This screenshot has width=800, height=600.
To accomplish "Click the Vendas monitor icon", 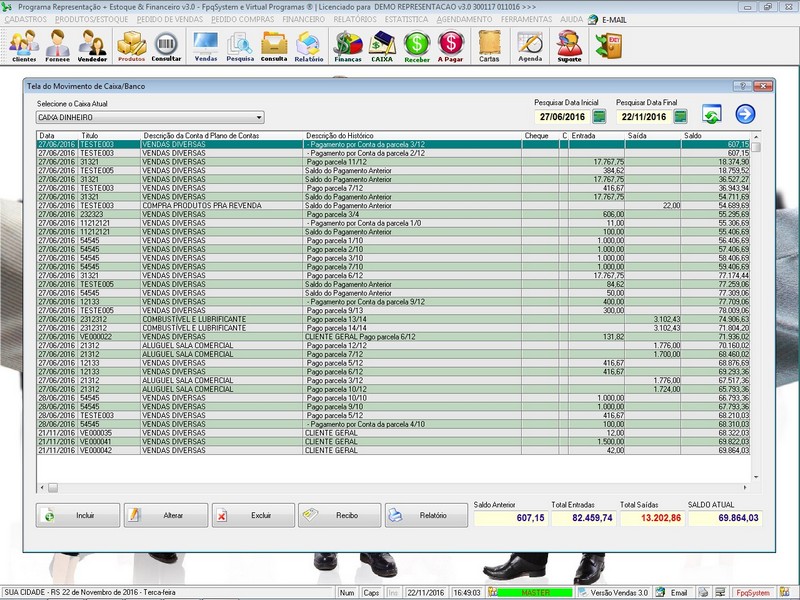I will (205, 45).
